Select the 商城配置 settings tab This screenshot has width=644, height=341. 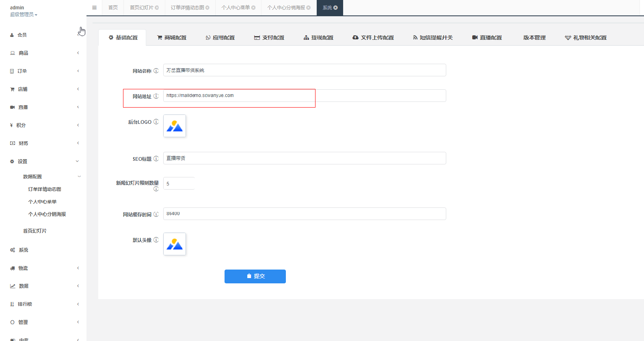coord(171,38)
